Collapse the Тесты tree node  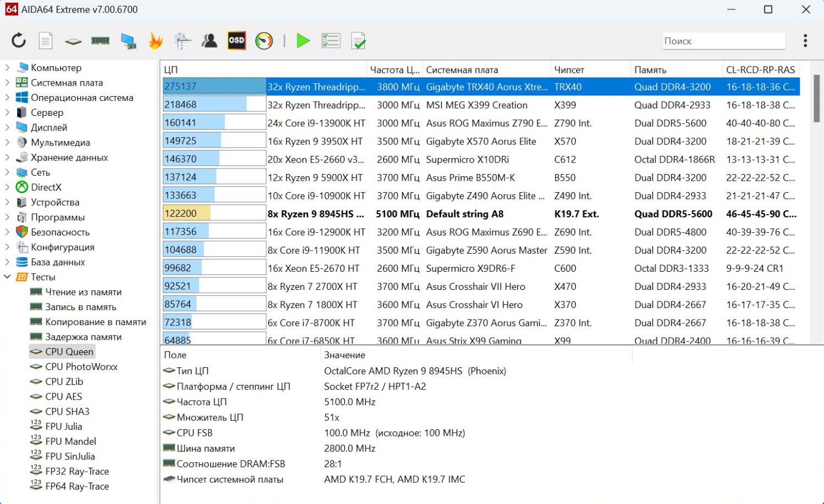pos(7,277)
